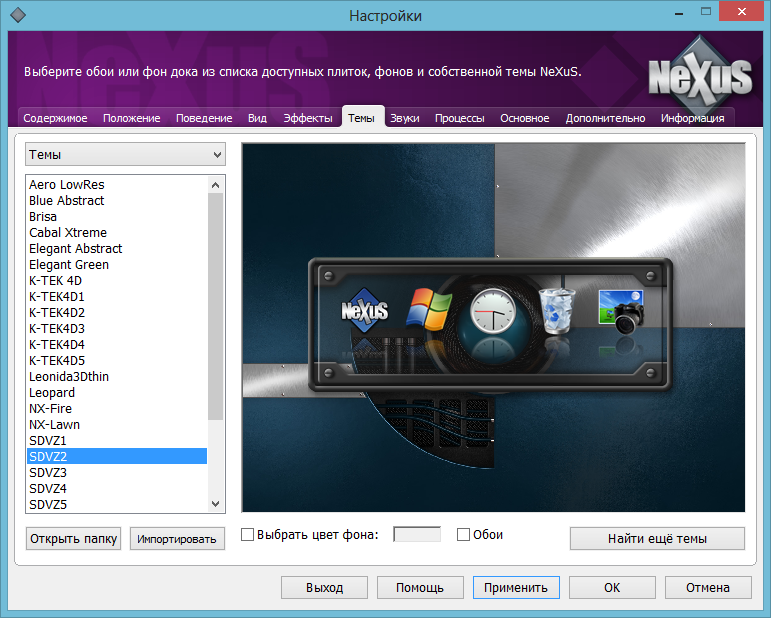Viewport: 771px width, 618px height.
Task: Select 'Aero LowRes' theme in list
Action: [x=117, y=184]
